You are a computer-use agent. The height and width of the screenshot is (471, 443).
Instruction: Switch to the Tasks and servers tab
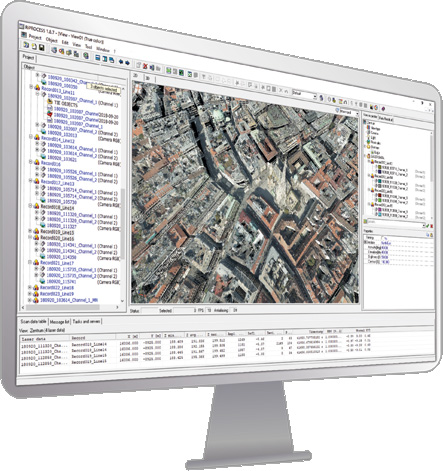coord(86,322)
